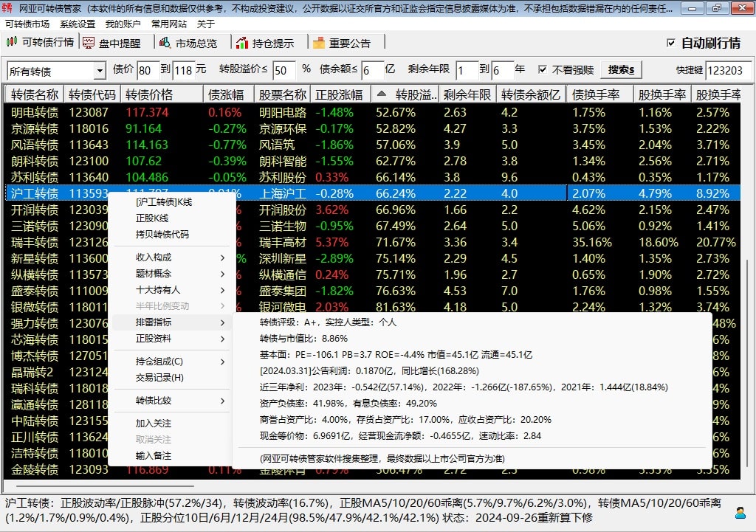Click the 金陵转债 row name

point(34,469)
